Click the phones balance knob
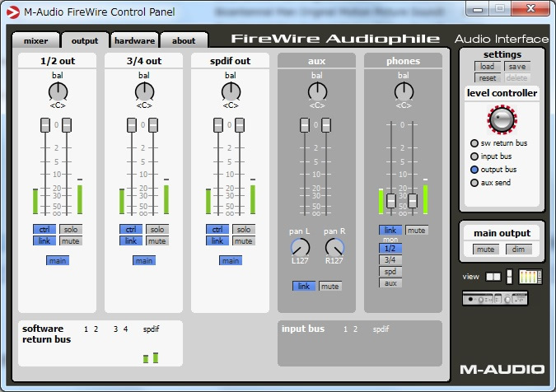This screenshot has height=392, width=556. [404, 91]
